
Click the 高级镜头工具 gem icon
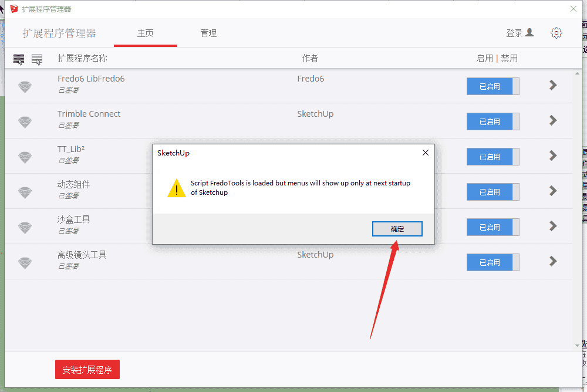(25, 263)
